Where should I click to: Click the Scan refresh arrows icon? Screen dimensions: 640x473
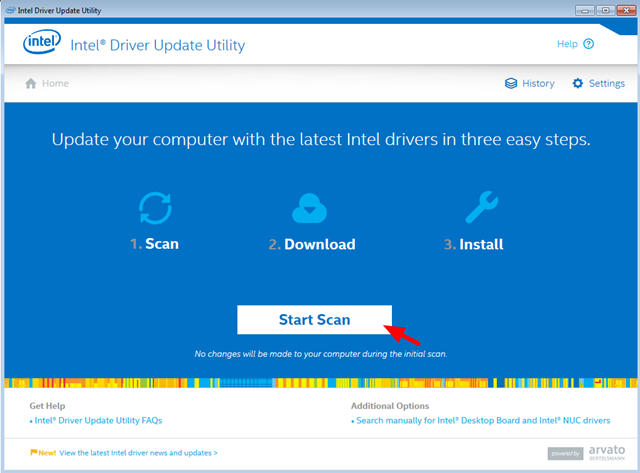(155, 207)
